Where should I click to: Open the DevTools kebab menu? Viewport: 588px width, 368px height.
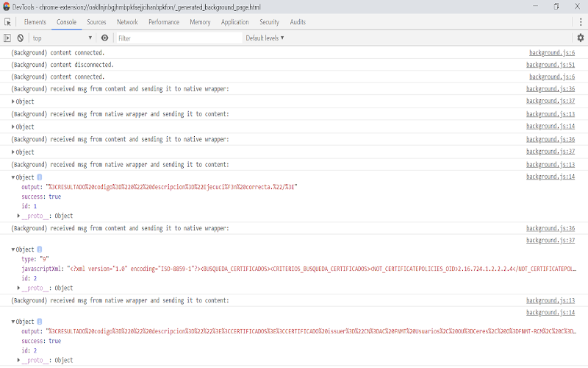(581, 22)
